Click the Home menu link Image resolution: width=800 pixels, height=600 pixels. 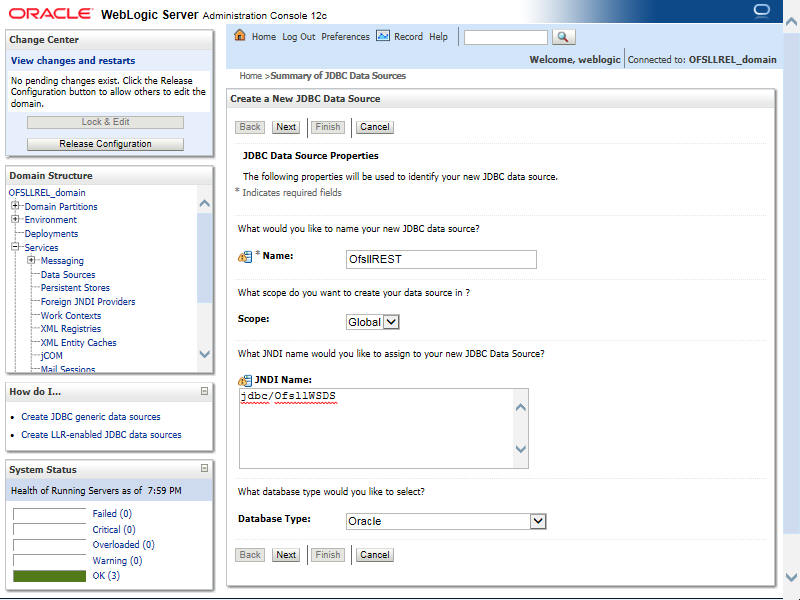pyautogui.click(x=264, y=37)
